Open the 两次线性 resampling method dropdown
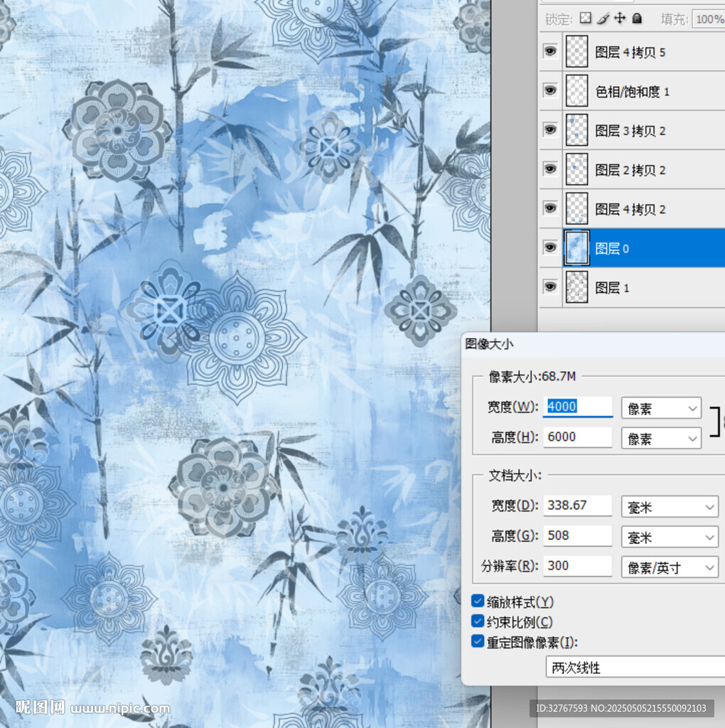This screenshot has width=725, height=728. click(635, 667)
